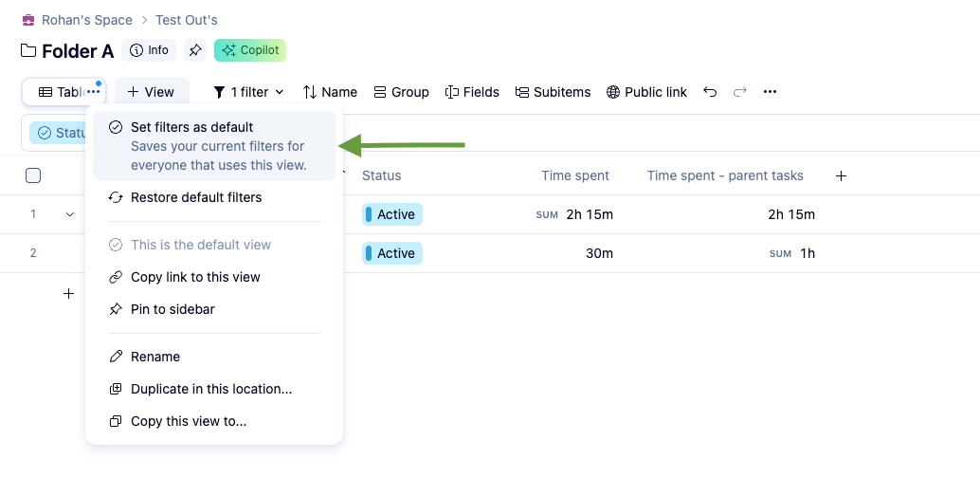Click the Table view three-dots icon

93,92
